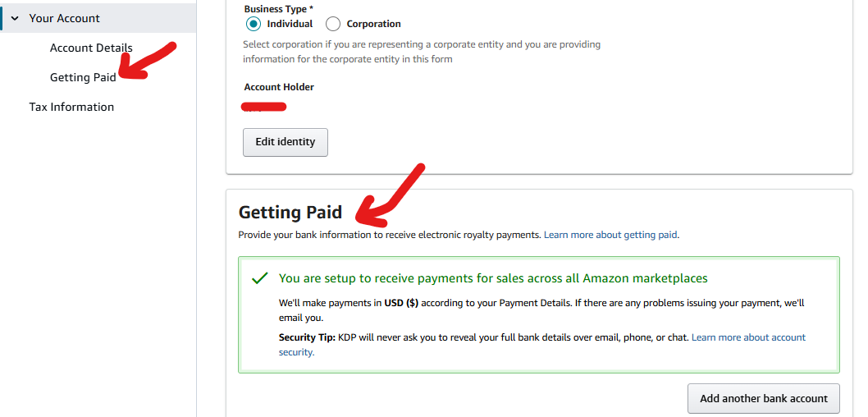Viewport: 868px width, 417px height.
Task: Click the Edit identity button
Action: click(x=285, y=142)
